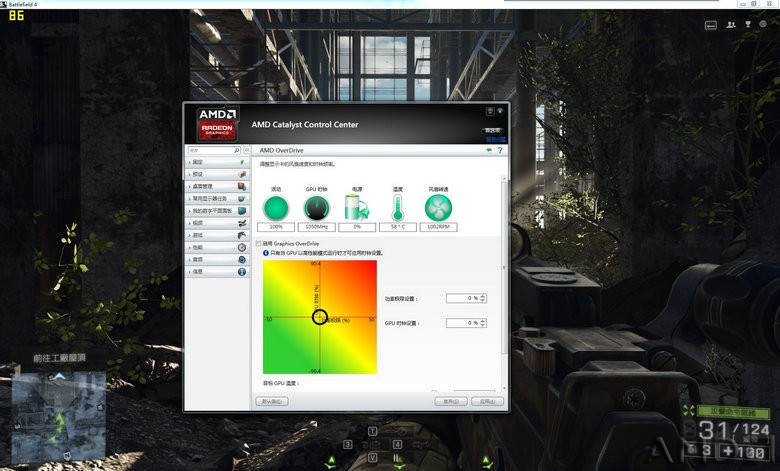Decrease the power limit with the down arrow
This screenshot has width=780, height=471.
pos(483,301)
